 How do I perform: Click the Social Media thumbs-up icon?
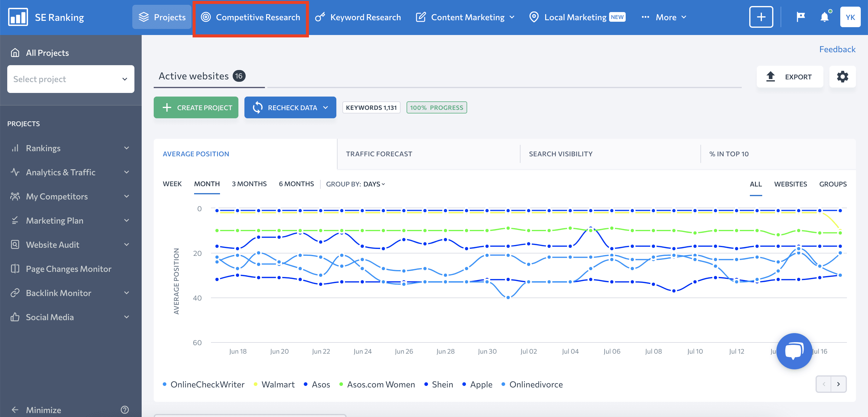click(x=15, y=317)
